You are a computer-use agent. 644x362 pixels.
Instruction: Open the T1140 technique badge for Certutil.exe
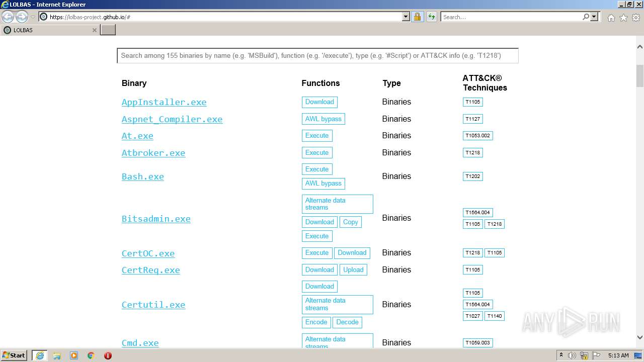[x=495, y=316]
